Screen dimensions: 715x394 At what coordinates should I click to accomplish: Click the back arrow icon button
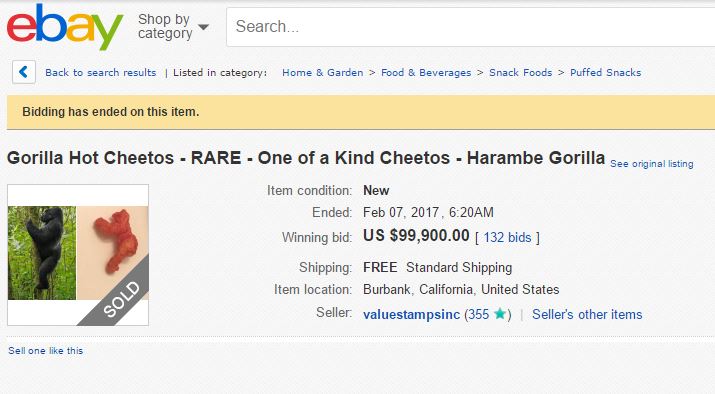pyautogui.click(x=24, y=72)
